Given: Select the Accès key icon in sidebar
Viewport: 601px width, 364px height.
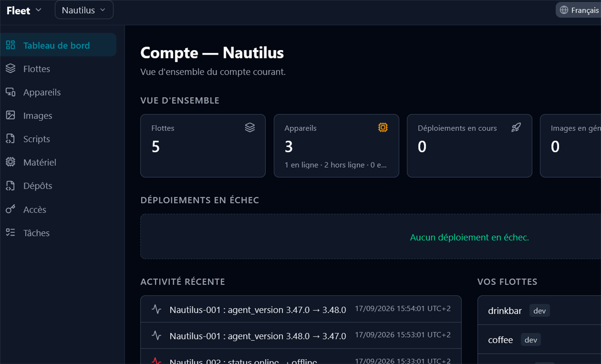Looking at the screenshot, I should pos(11,209).
